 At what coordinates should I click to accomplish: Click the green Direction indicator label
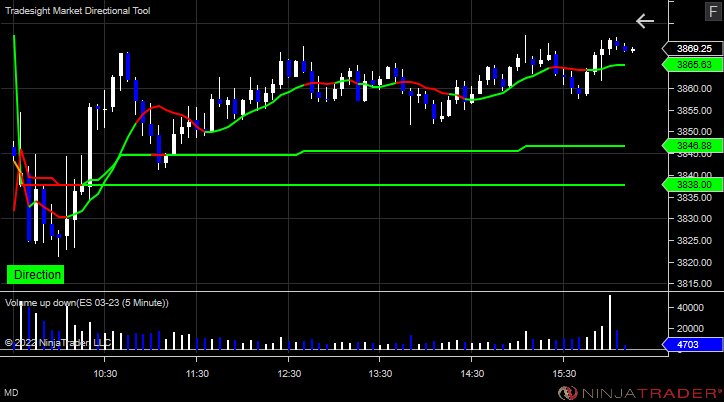[36, 275]
